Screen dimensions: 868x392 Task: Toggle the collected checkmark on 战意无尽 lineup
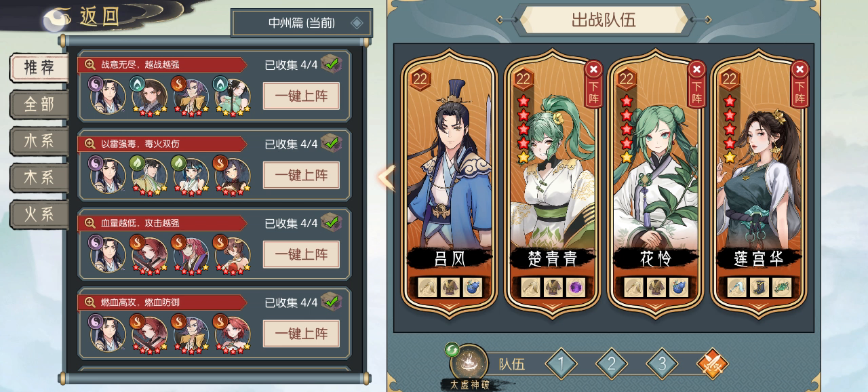click(331, 64)
